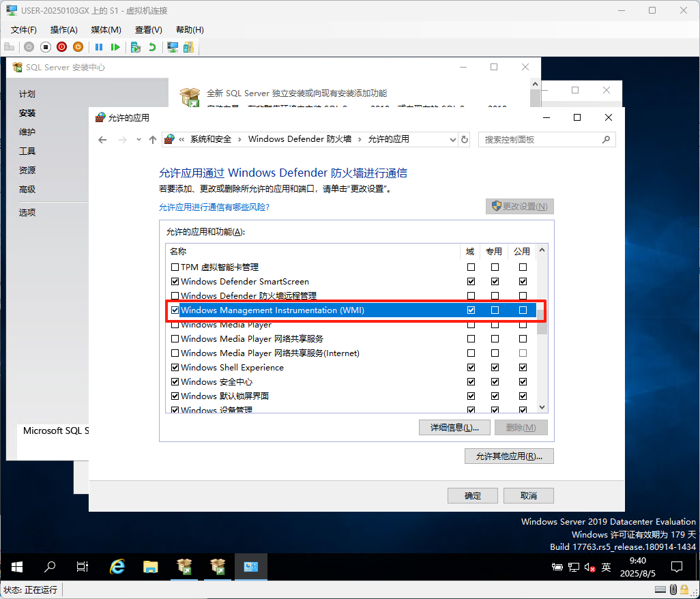Select 高级 in SQL Server 安装中心 sidebar

[x=27, y=189]
